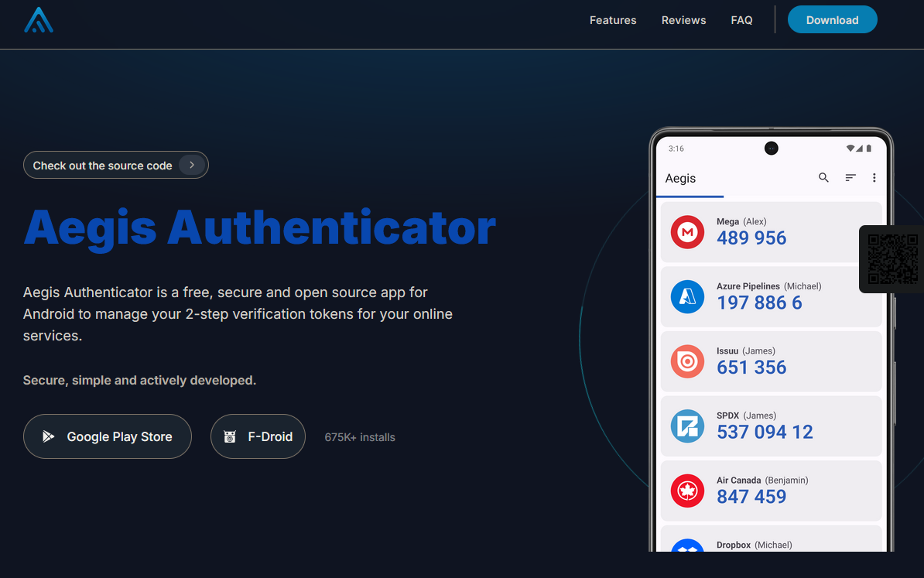This screenshot has width=924, height=578.
Task: Select the SPDX code 537 094 12
Action: tap(765, 433)
